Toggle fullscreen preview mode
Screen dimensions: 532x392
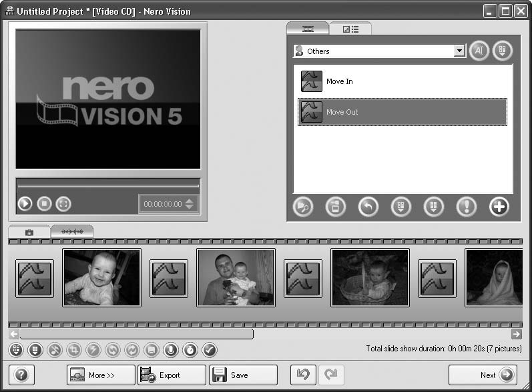click(63, 204)
